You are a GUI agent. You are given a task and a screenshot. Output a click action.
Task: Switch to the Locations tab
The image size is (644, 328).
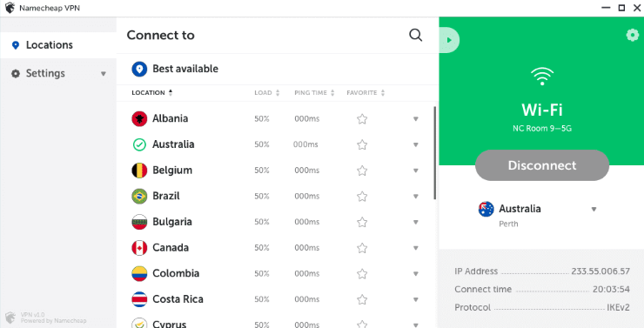[x=58, y=45]
